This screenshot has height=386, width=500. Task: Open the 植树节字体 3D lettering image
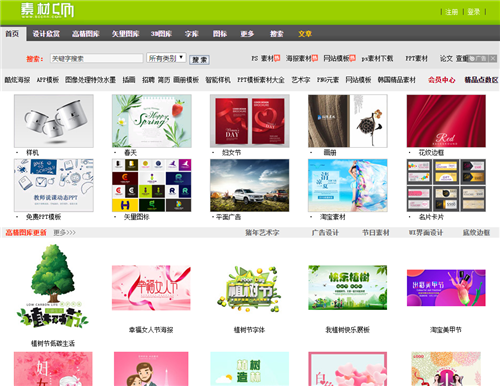click(250, 288)
